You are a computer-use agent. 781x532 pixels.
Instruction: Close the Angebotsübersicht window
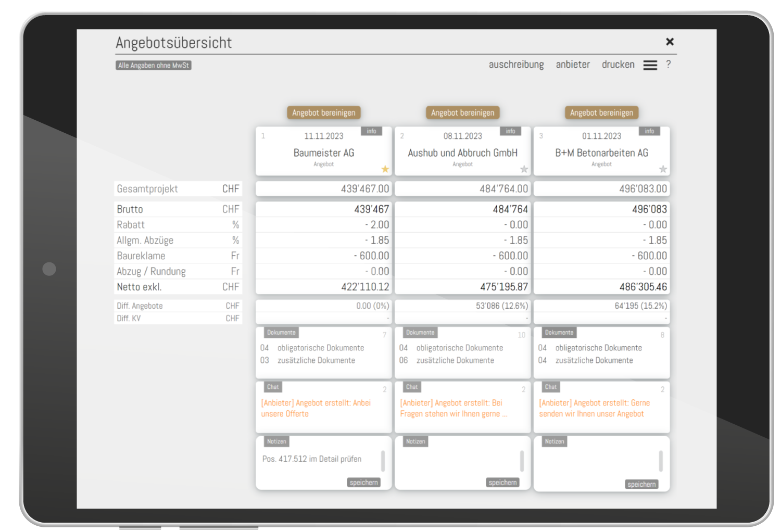pos(670,42)
